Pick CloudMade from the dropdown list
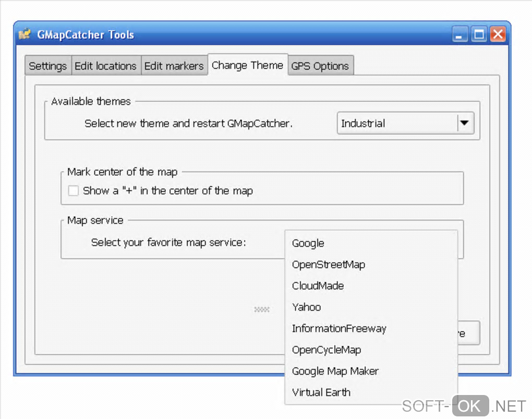The image size is (532, 419). pos(318,286)
